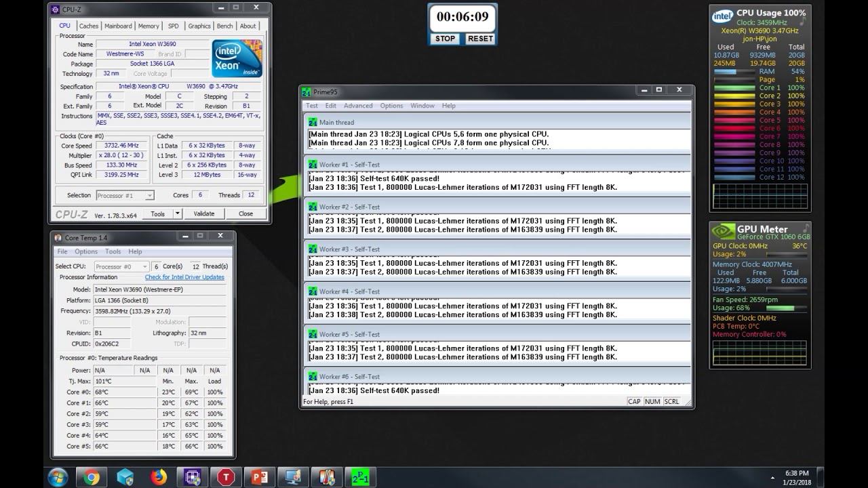Screen dimensions: 868x488
Task: Click the Core Speed 3732.46 MHz value
Action: (x=123, y=146)
